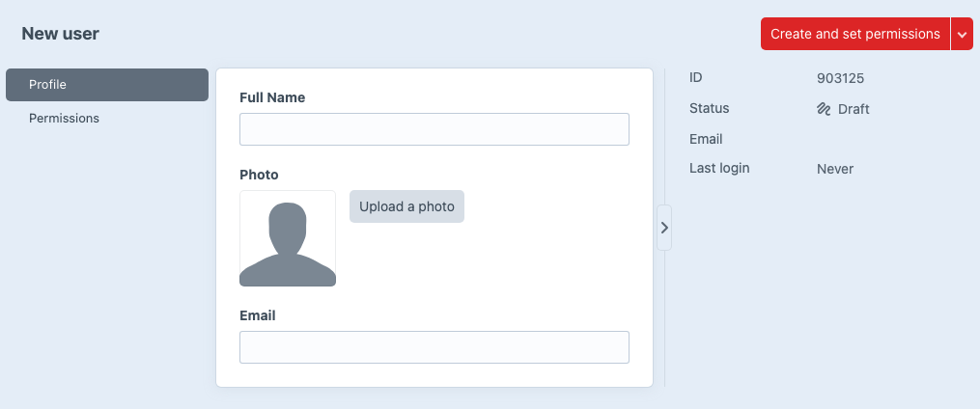Click the Upload a photo button
The width and height of the screenshot is (980, 409).
click(x=406, y=206)
